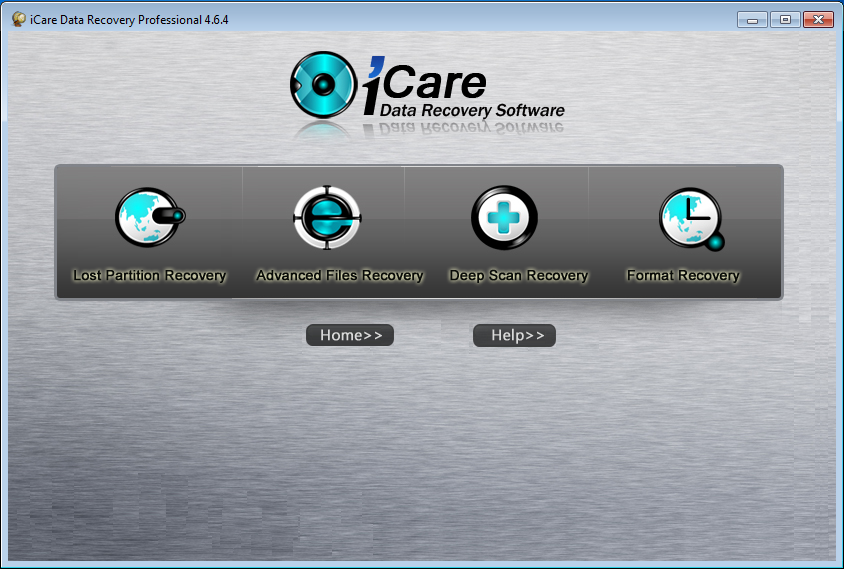
Task: Open the Help>> button
Action: (514, 335)
